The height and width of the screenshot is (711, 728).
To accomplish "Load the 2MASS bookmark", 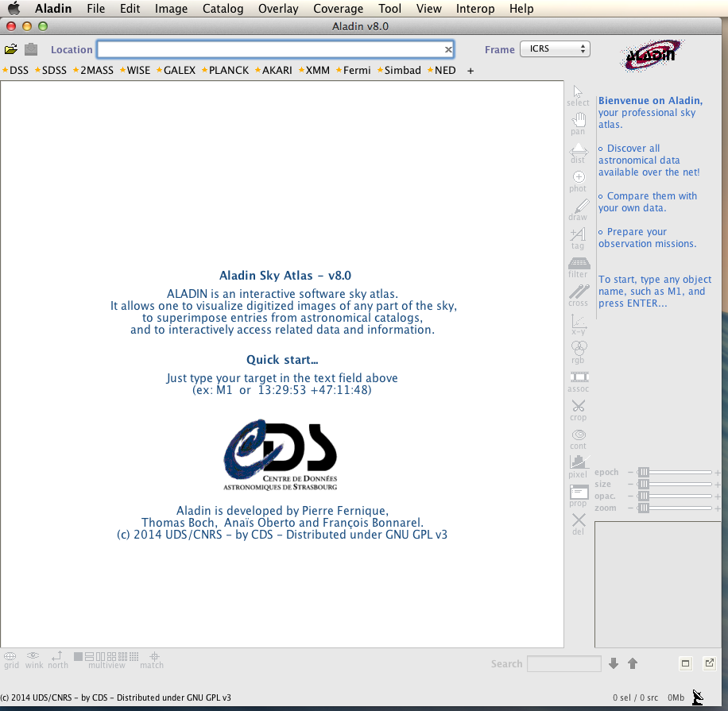I will 93,70.
